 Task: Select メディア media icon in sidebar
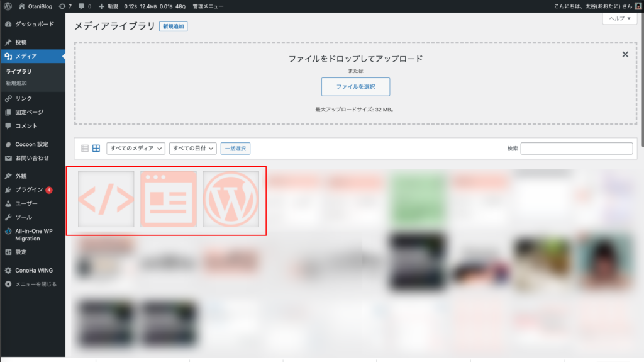click(8, 56)
